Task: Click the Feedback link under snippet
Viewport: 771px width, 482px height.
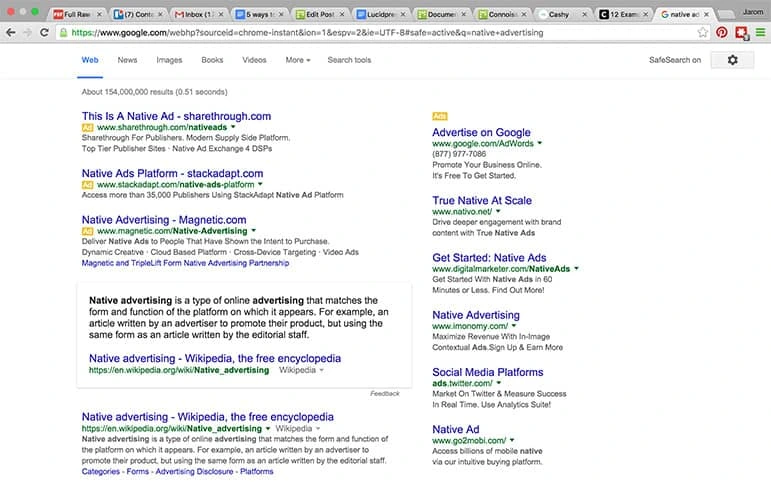Action: point(385,393)
